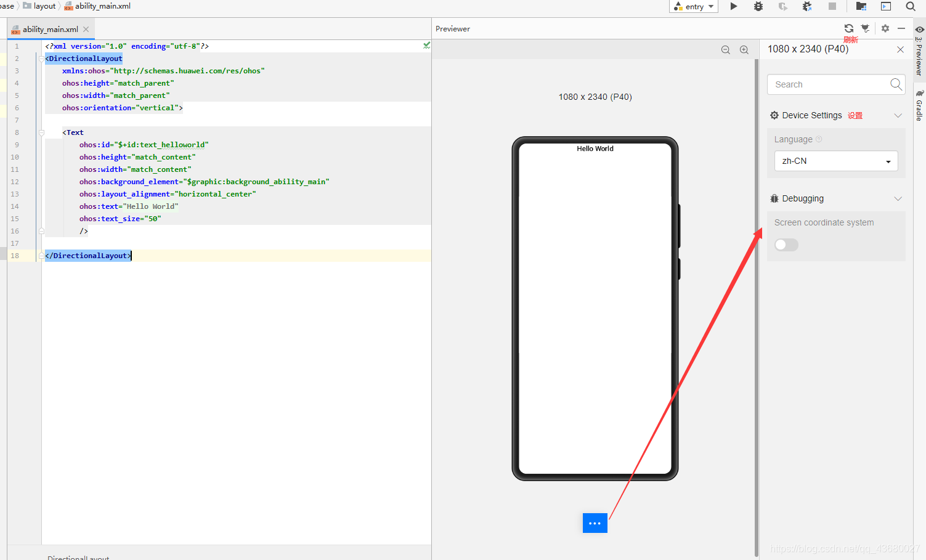Click fold marker at line 18
The width and height of the screenshot is (926, 560).
point(41,256)
